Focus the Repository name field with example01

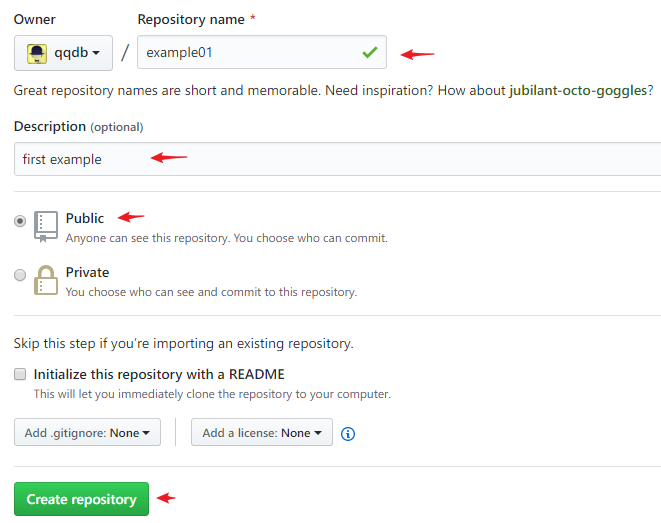pyautogui.click(x=262, y=52)
